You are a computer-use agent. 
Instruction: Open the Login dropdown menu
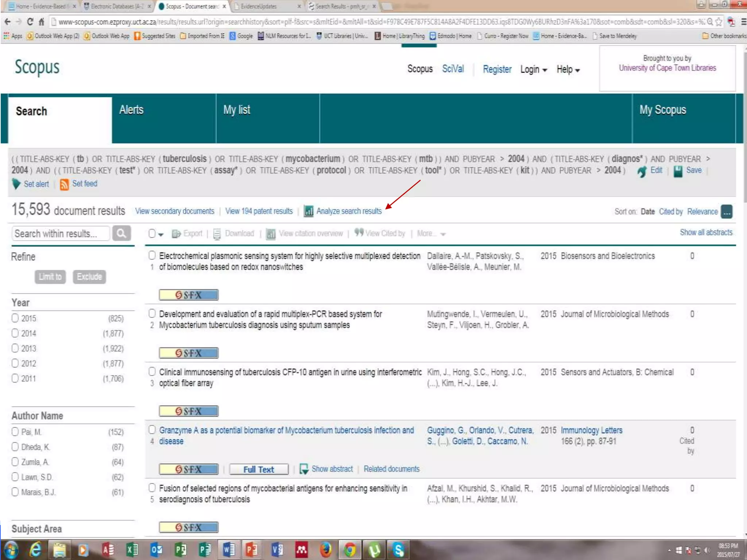point(533,69)
